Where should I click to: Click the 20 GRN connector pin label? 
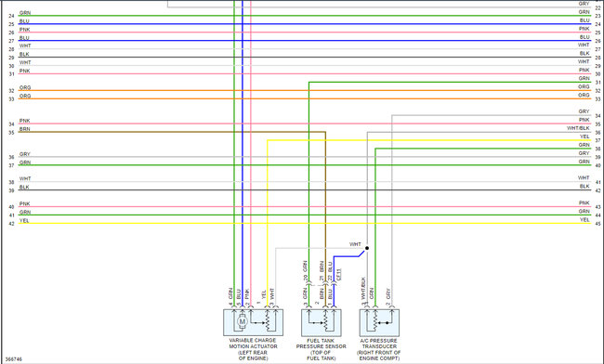coord(305,271)
